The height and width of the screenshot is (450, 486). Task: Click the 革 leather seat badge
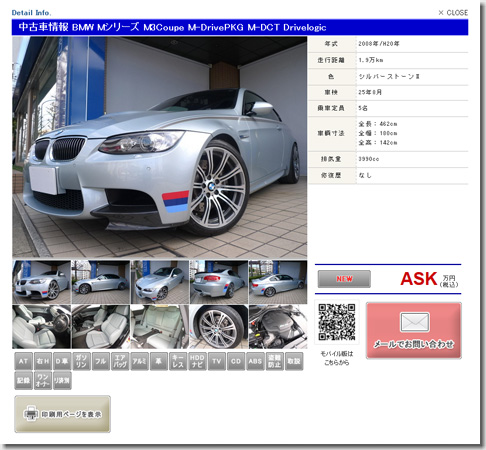pyautogui.click(x=159, y=361)
